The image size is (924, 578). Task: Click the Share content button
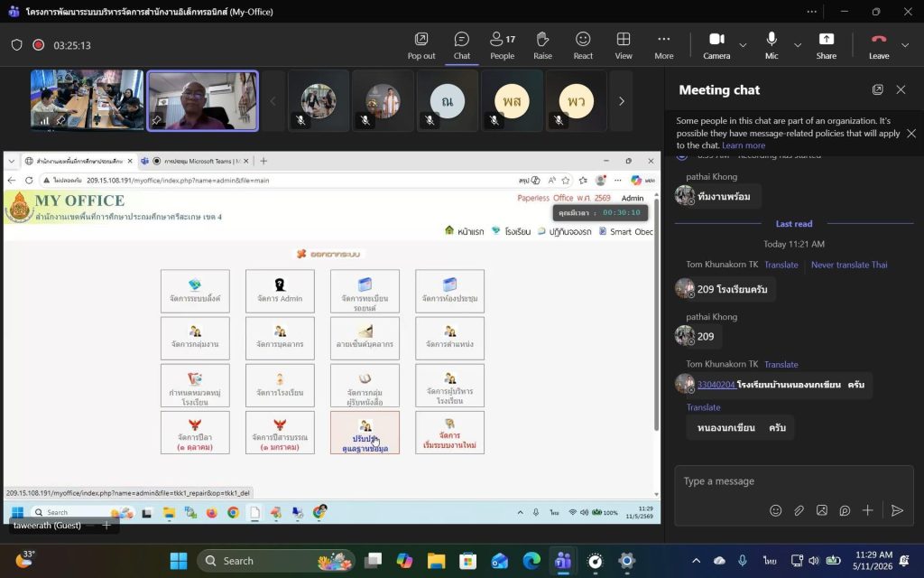[x=827, y=46]
